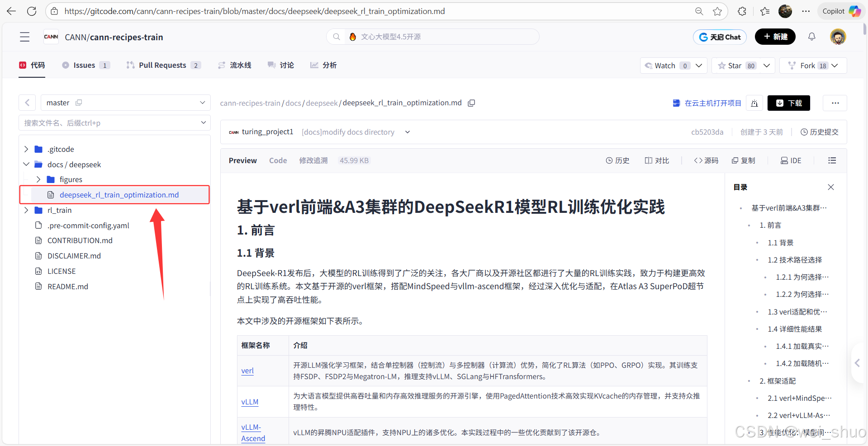Open the verl link in the table

pyautogui.click(x=247, y=371)
